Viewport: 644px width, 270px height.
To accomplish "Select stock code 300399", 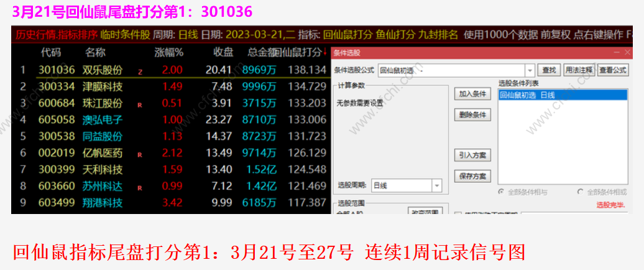I will click(57, 169).
